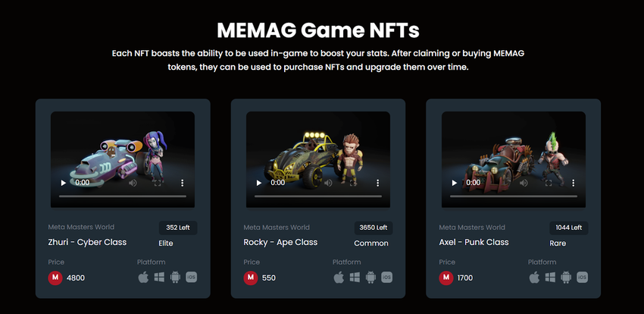Open more options on the Rocky video
The image size is (644, 314).
tap(377, 183)
